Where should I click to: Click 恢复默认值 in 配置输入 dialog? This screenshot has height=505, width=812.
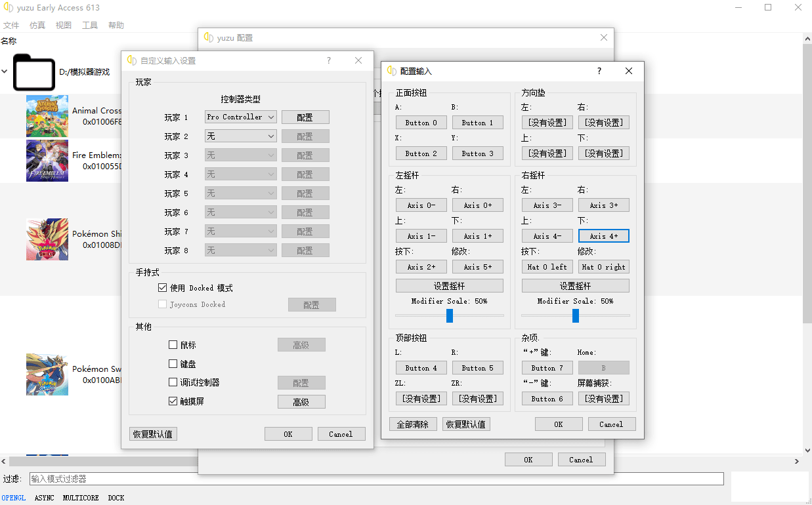tap(466, 424)
